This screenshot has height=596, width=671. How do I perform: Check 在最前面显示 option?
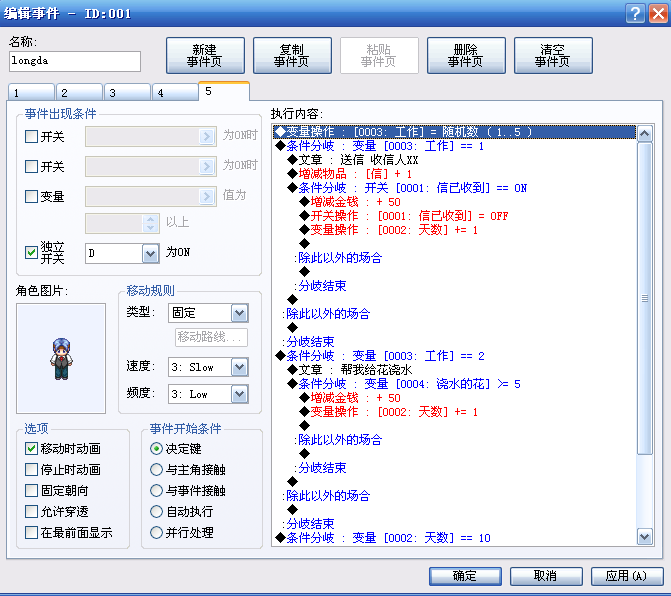31,532
